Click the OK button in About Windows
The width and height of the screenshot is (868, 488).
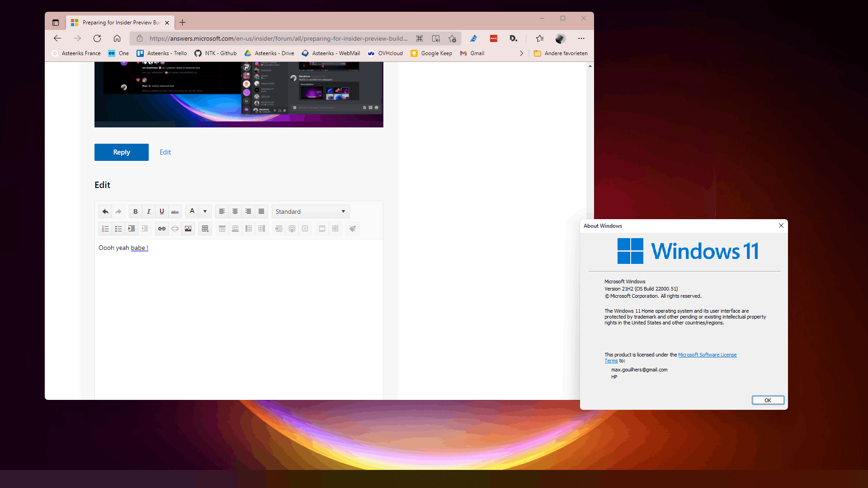pyautogui.click(x=768, y=400)
